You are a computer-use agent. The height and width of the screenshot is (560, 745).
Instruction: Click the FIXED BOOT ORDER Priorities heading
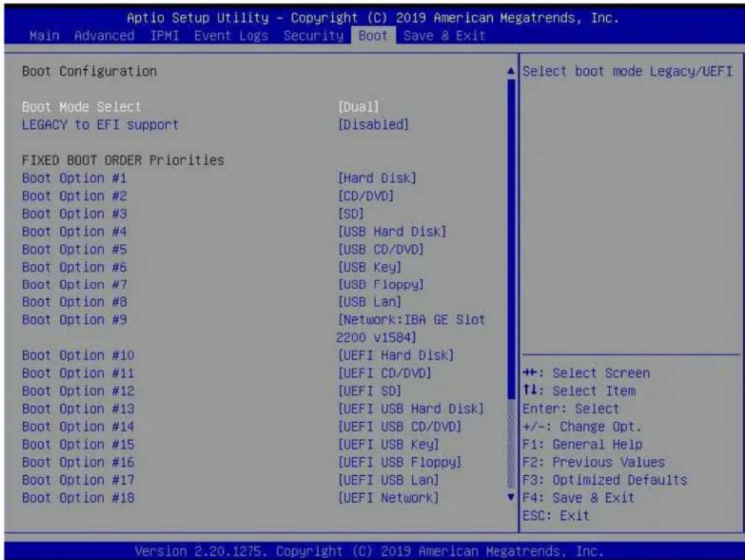tap(123, 160)
